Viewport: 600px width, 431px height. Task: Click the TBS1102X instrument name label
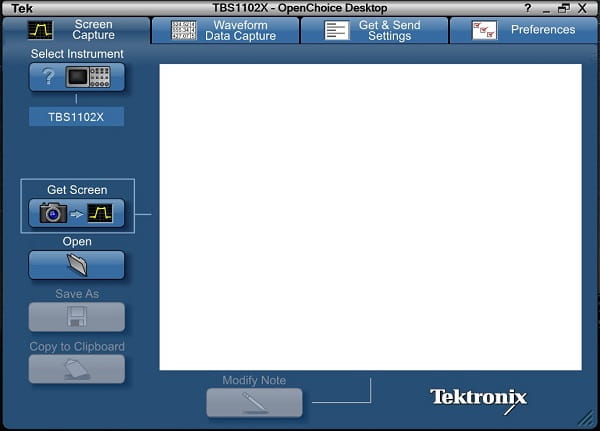pos(76,117)
